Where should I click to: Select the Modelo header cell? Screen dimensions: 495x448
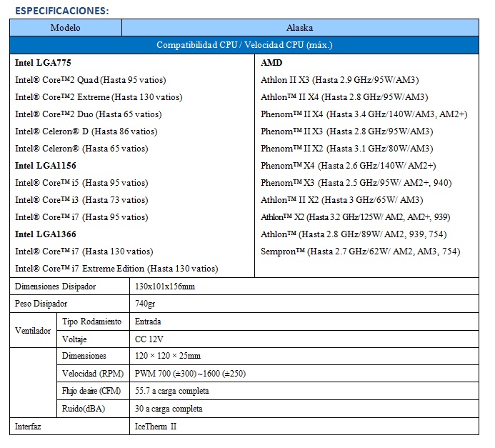tap(65, 27)
